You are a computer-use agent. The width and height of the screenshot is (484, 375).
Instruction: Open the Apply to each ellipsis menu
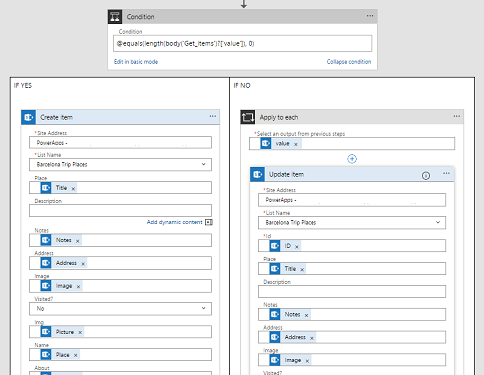(457, 116)
